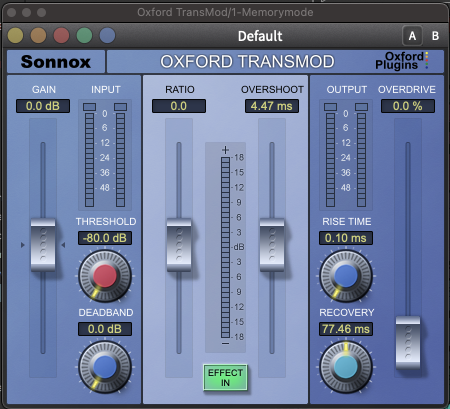450x409 pixels.
Task: Switch to preset slot B
Action: 435,36
